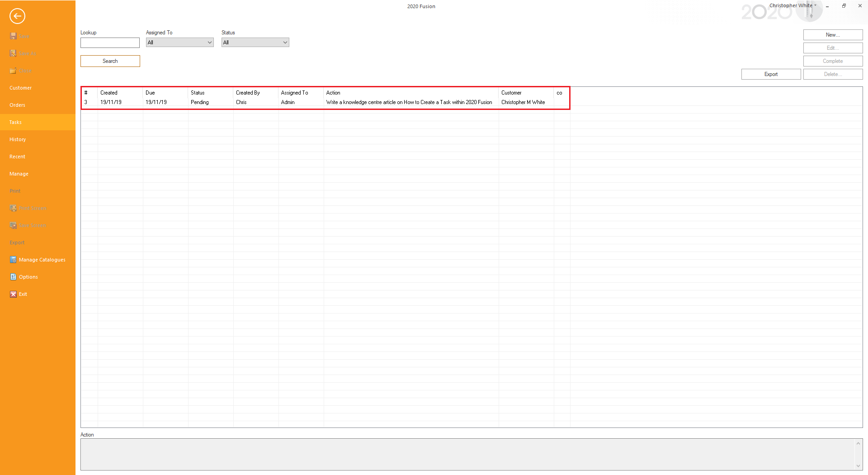The height and width of the screenshot is (475, 868).
Task: Click the Manage Catalogues label
Action: pos(42,260)
